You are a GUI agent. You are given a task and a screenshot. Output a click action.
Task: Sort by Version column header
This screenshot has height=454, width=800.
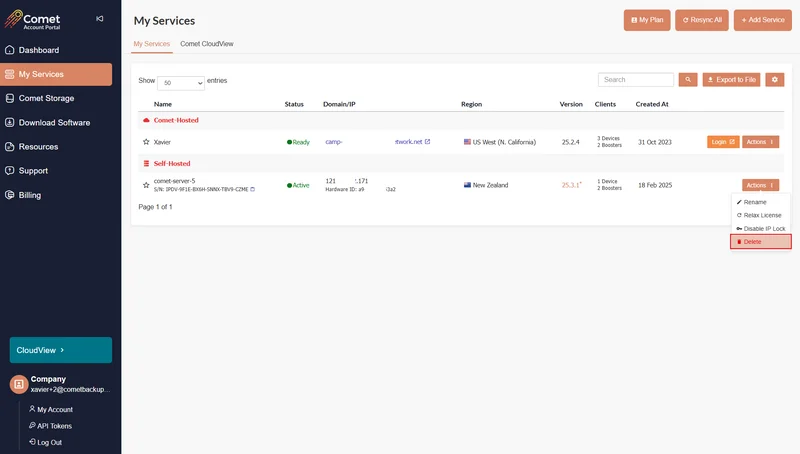click(571, 104)
